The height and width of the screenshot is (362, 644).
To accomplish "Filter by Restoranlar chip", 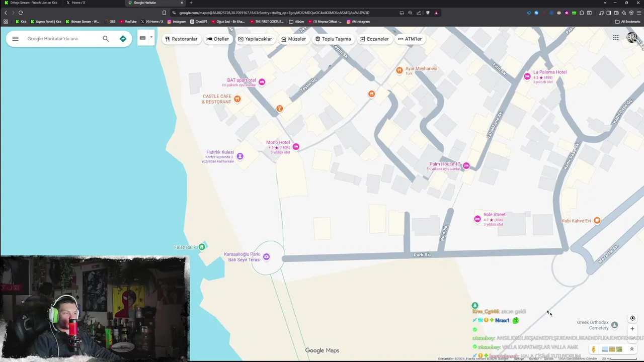I will point(182,39).
